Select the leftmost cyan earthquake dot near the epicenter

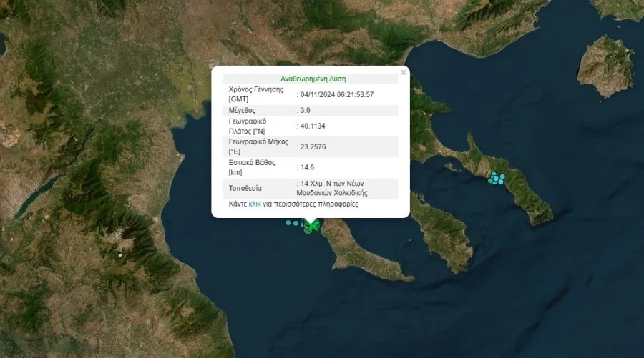[x=288, y=223]
